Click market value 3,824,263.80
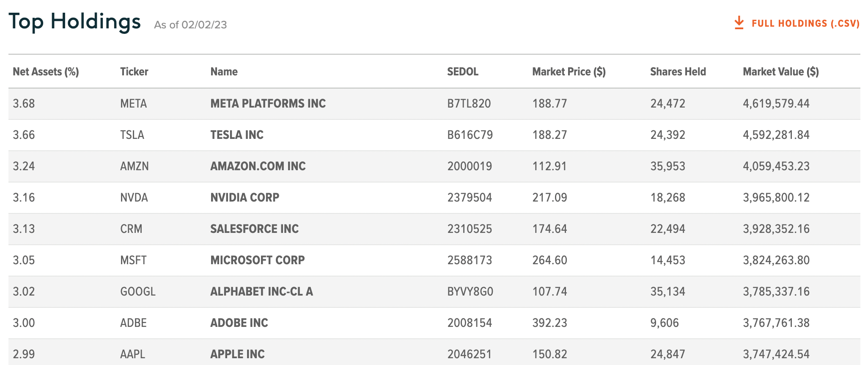This screenshot has width=868, height=365. [776, 260]
